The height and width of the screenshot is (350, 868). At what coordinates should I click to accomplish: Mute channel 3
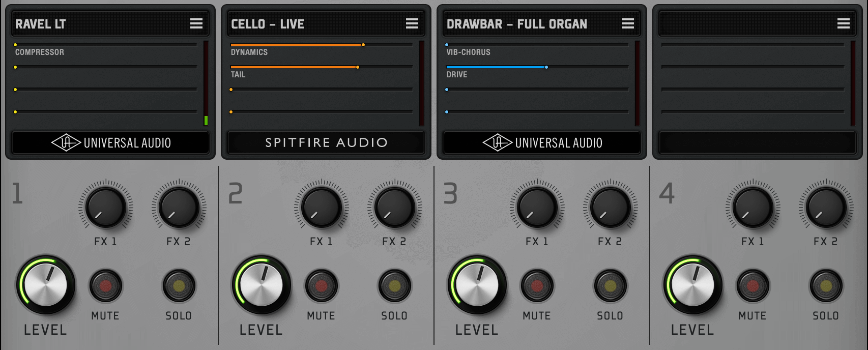tap(537, 286)
